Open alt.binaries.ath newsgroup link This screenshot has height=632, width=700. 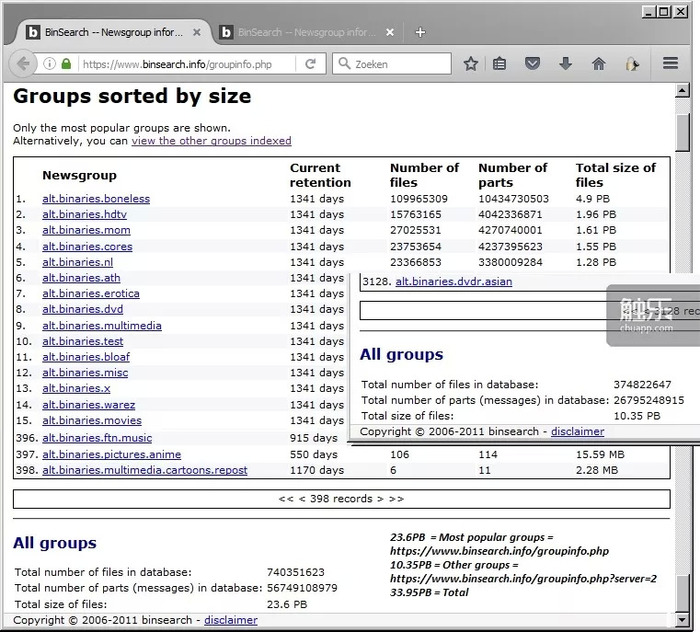coord(81,278)
